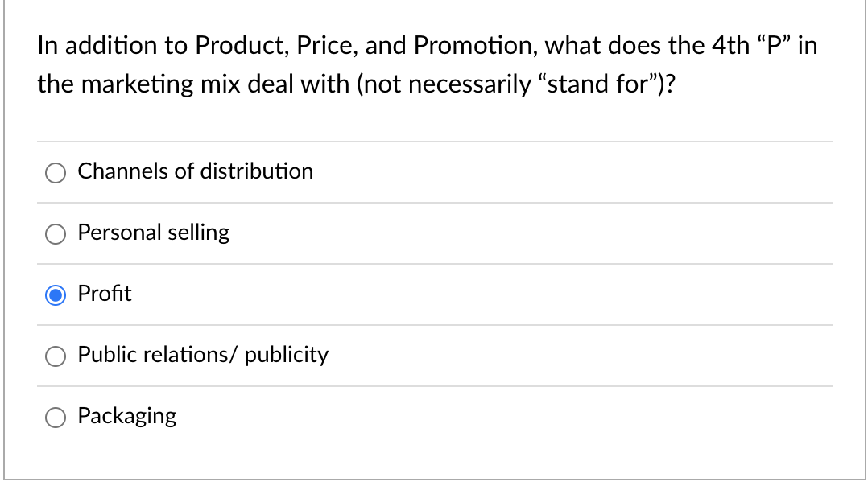The height and width of the screenshot is (486, 868).
Task: Click the Profit answer label
Action: (105, 294)
